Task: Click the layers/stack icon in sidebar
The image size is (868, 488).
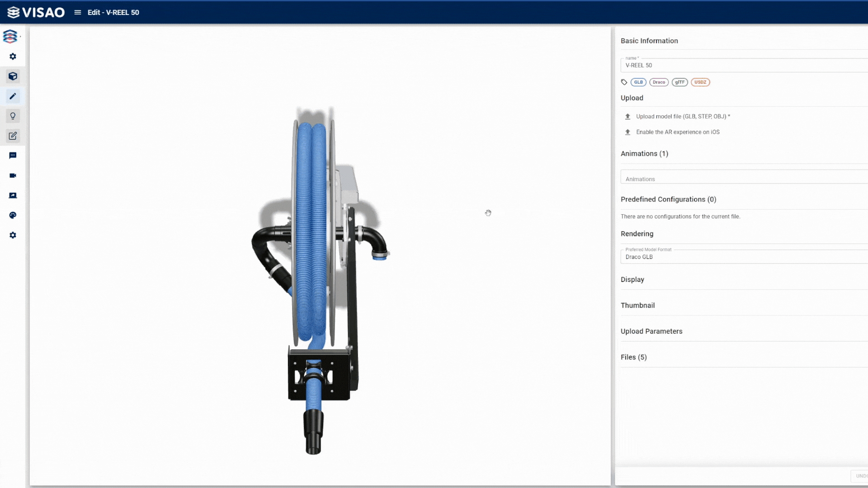Action: click(13, 36)
